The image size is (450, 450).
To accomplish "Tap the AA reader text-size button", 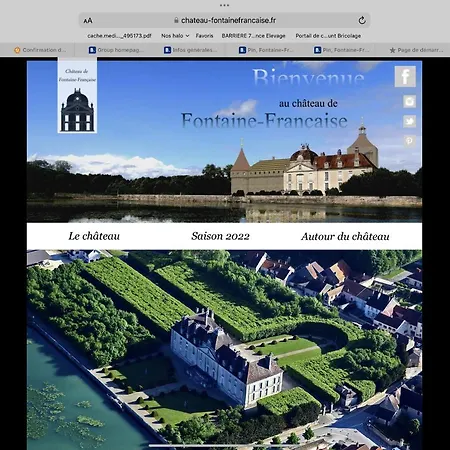I will [x=88, y=21].
